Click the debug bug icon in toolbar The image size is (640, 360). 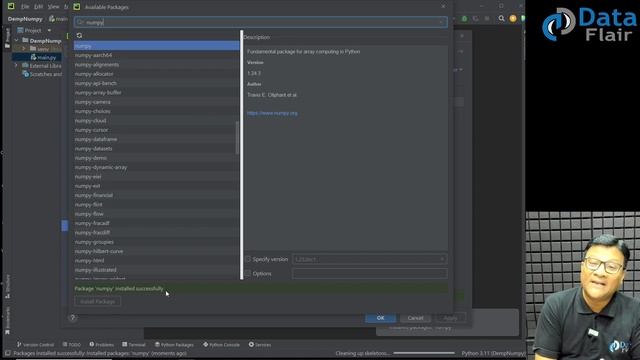click(464, 19)
